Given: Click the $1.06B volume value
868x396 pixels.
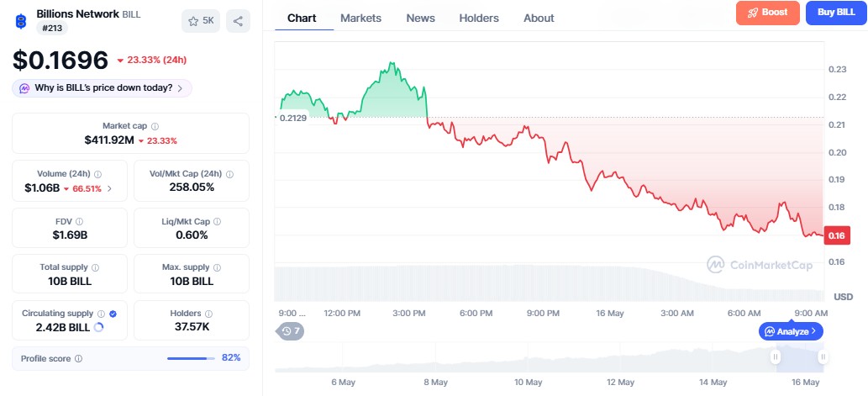Looking at the screenshot, I should click(x=42, y=188).
